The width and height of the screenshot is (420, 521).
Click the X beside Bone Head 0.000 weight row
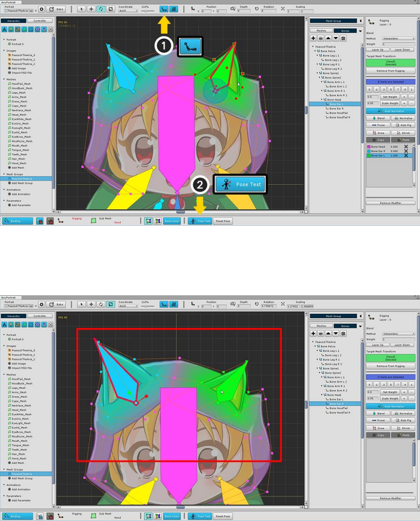coord(406,147)
